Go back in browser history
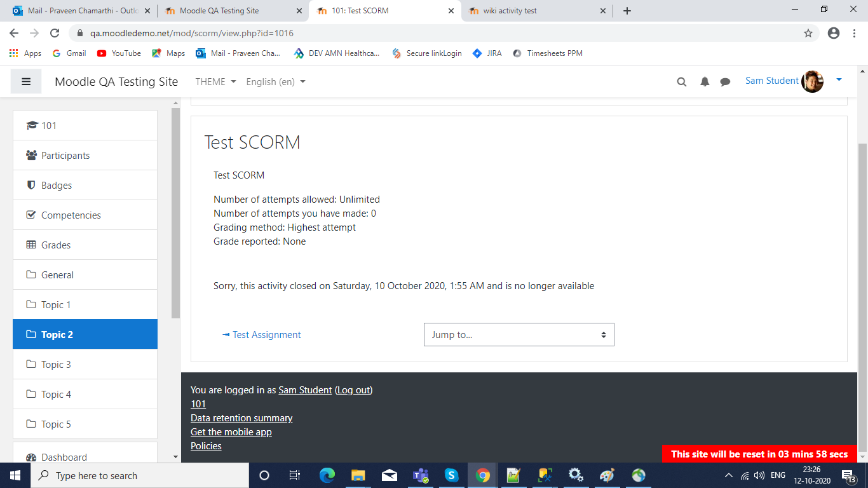Screen dimensions: 868x488 pyautogui.click(x=14, y=33)
